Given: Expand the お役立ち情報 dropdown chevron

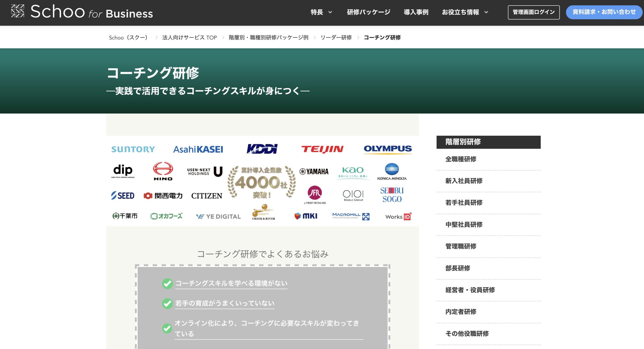Looking at the screenshot, I should pyautogui.click(x=486, y=12).
